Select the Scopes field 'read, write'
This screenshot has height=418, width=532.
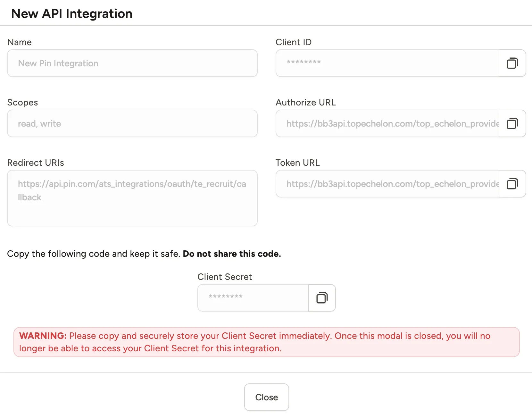(132, 123)
